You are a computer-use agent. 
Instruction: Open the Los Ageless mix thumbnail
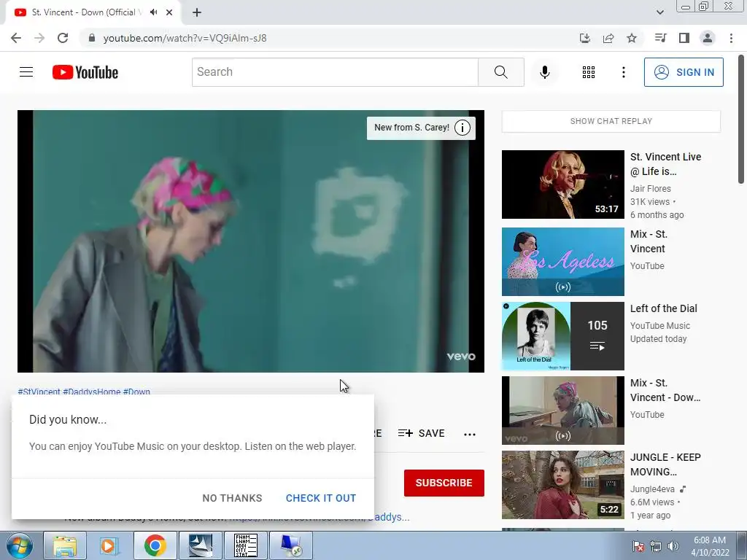[x=562, y=262]
